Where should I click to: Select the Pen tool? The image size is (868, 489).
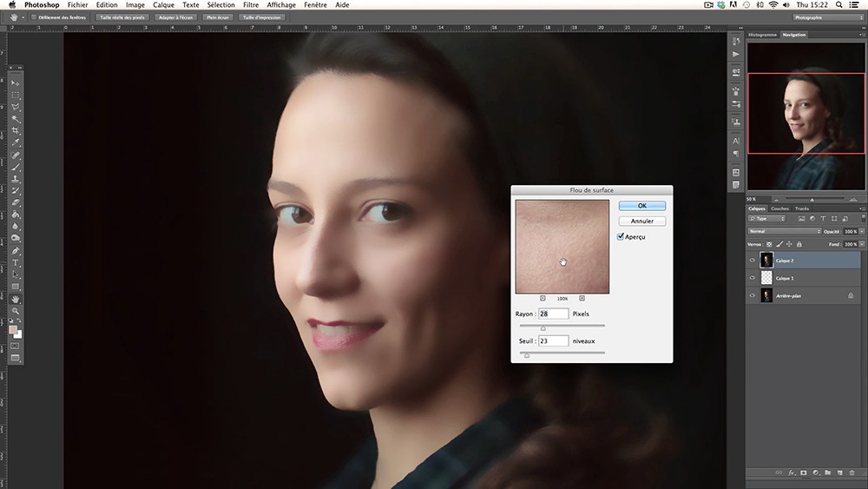tap(16, 251)
